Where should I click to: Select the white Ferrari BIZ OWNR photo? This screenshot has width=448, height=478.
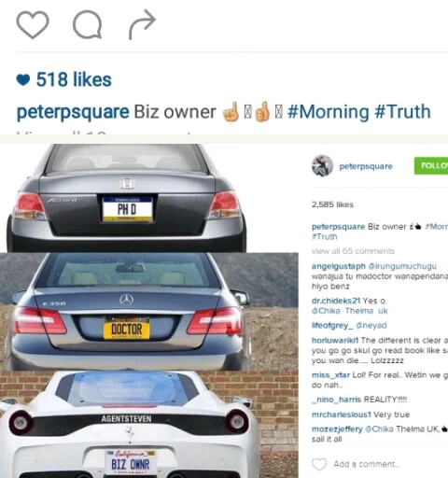click(149, 424)
